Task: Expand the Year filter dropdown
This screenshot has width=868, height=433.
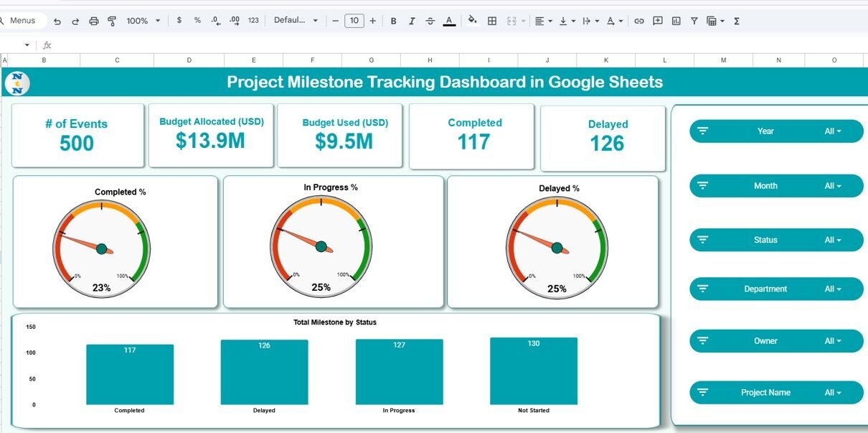Action: coord(832,131)
